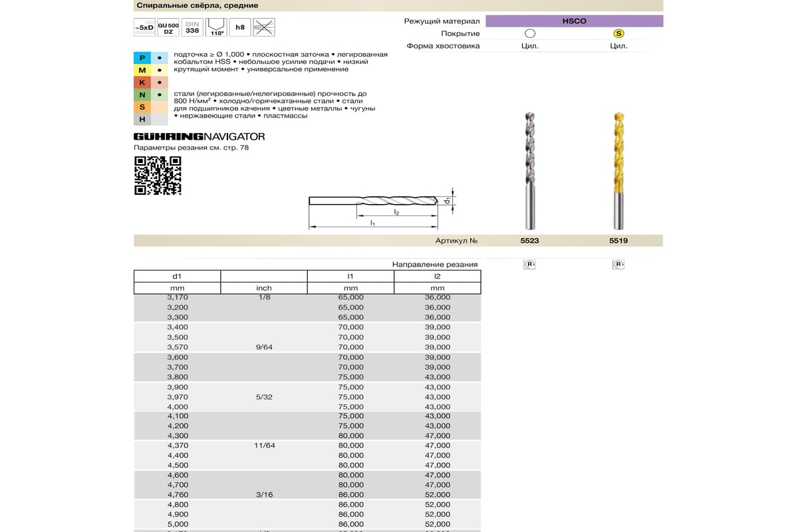Image resolution: width=798 pixels, height=532 pixels.
Task: Click the Gühring Navigator QR code
Action: [x=158, y=176]
